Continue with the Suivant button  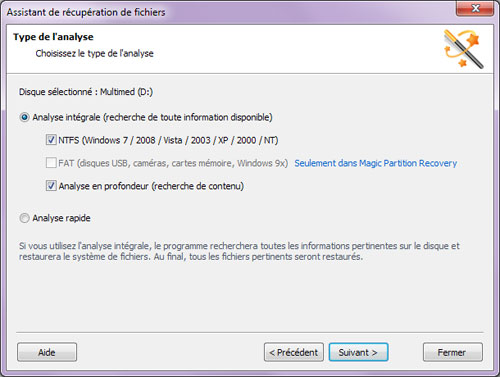pos(358,352)
